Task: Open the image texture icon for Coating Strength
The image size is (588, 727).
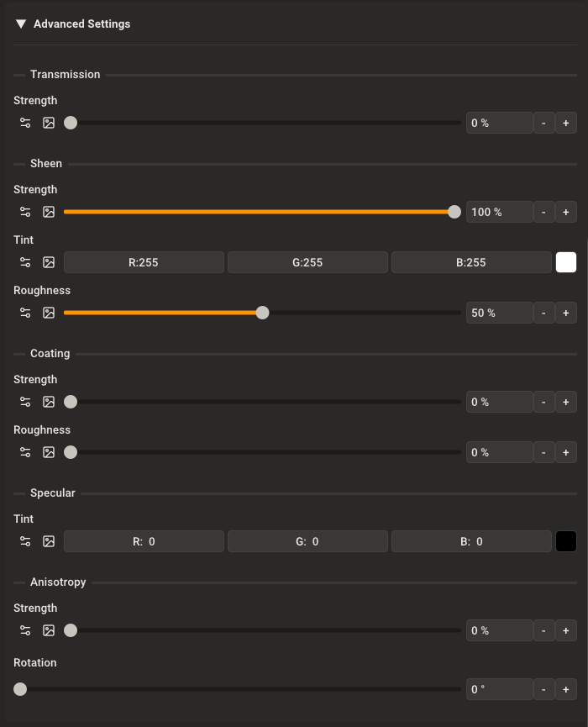Action: point(49,402)
